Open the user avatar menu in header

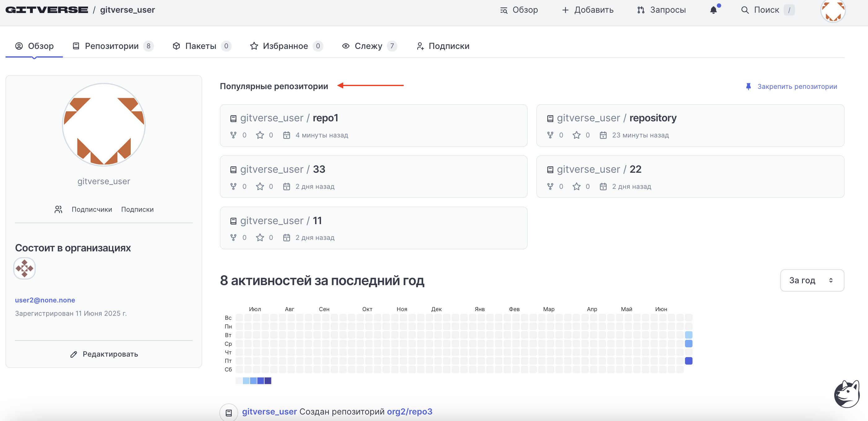click(x=832, y=11)
